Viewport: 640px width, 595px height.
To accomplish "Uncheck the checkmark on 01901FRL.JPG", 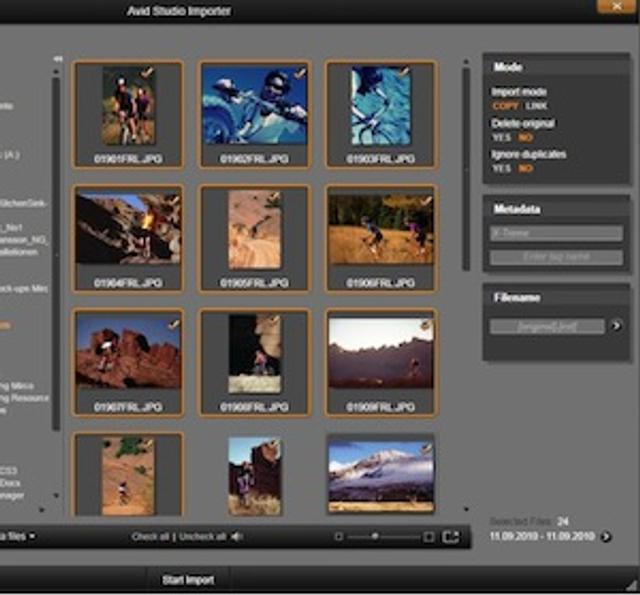I will click(x=148, y=73).
